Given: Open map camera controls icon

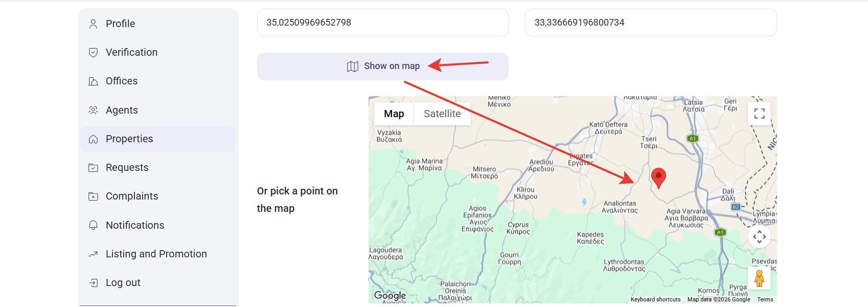Looking at the screenshot, I should [x=760, y=236].
